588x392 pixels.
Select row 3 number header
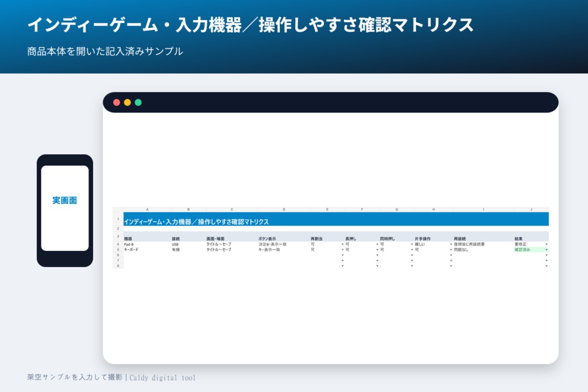coord(118,236)
